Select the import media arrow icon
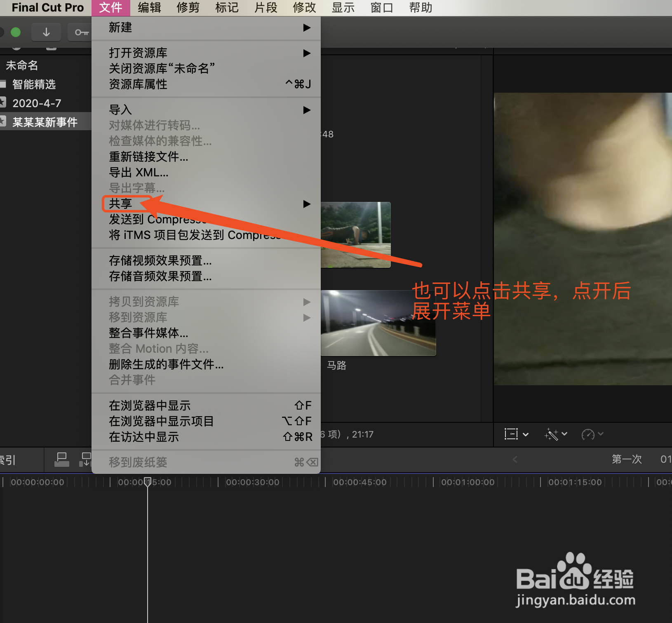The image size is (672, 623). pyautogui.click(x=46, y=32)
